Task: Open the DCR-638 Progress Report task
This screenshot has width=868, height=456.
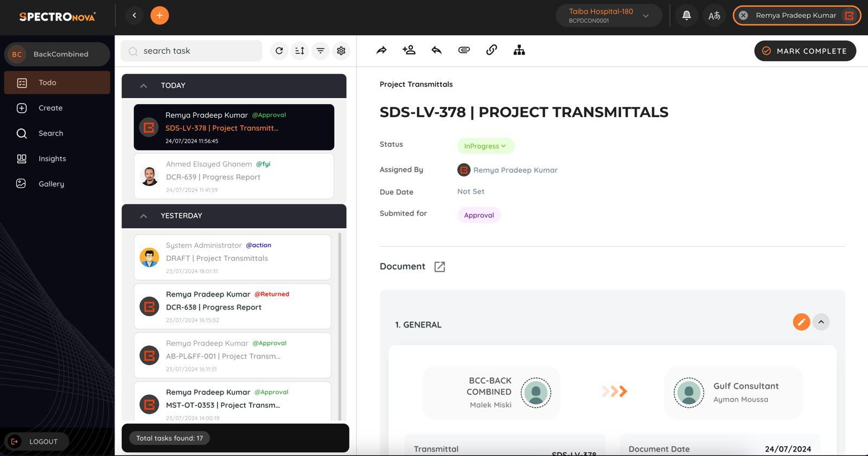Action: 232,306
